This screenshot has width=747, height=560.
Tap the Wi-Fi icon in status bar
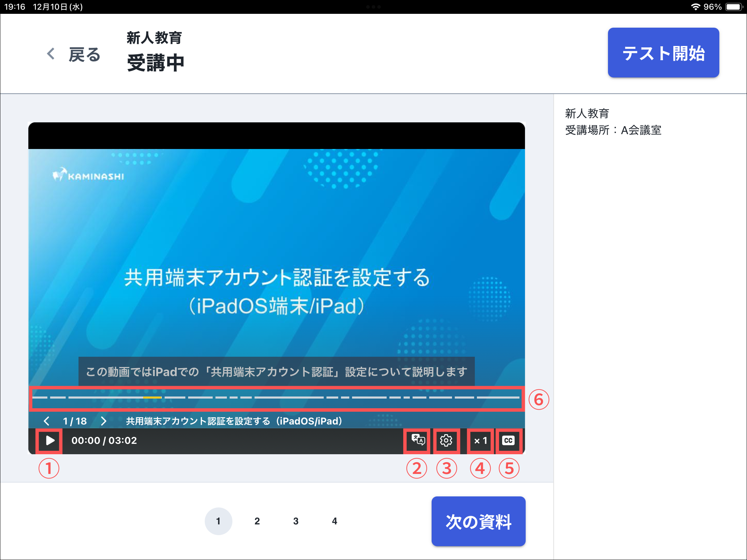pyautogui.click(x=695, y=7)
